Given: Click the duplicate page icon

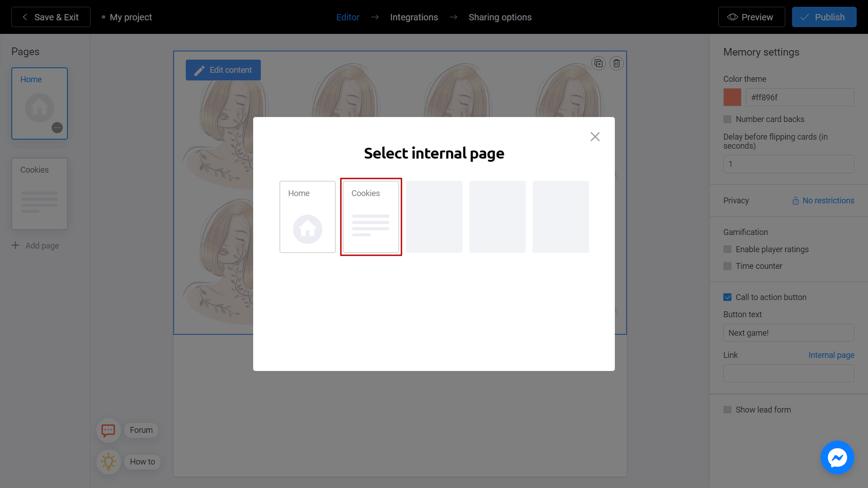Looking at the screenshot, I should (599, 63).
